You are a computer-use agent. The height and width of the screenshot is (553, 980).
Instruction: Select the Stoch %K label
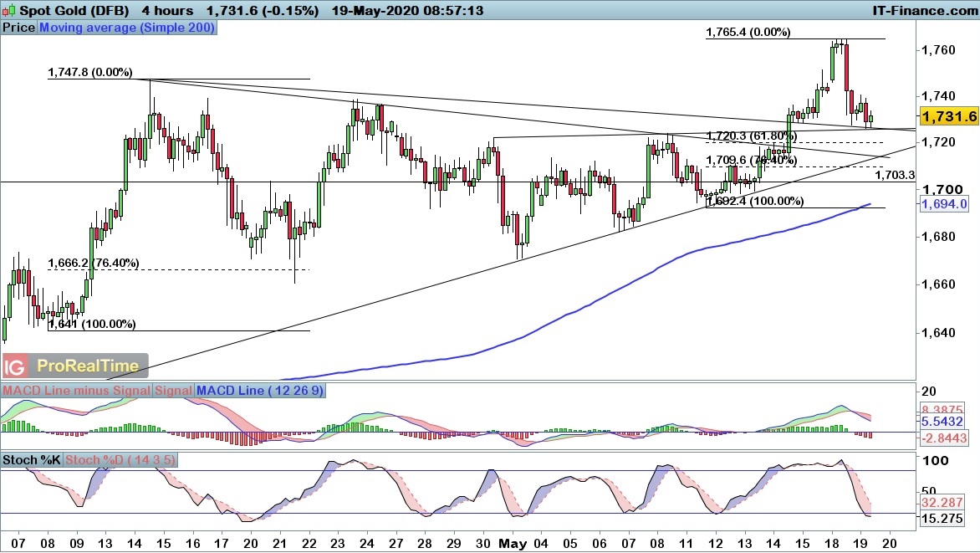click(31, 460)
